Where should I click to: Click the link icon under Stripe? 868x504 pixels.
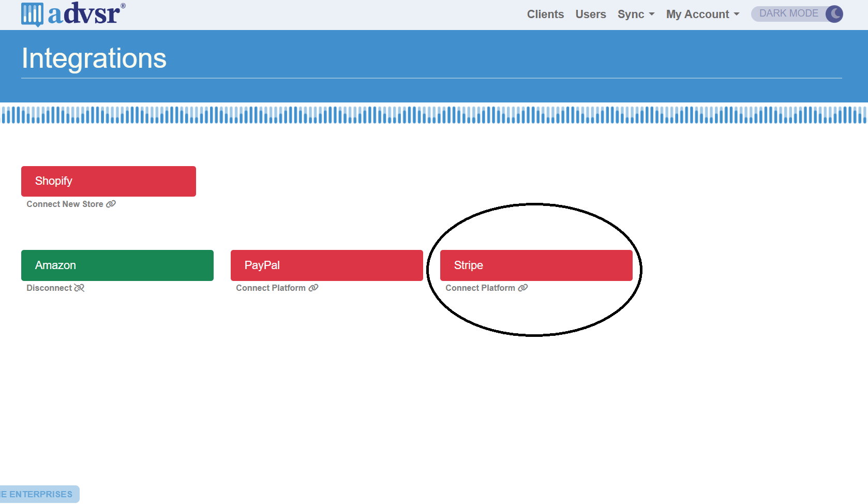(x=523, y=288)
